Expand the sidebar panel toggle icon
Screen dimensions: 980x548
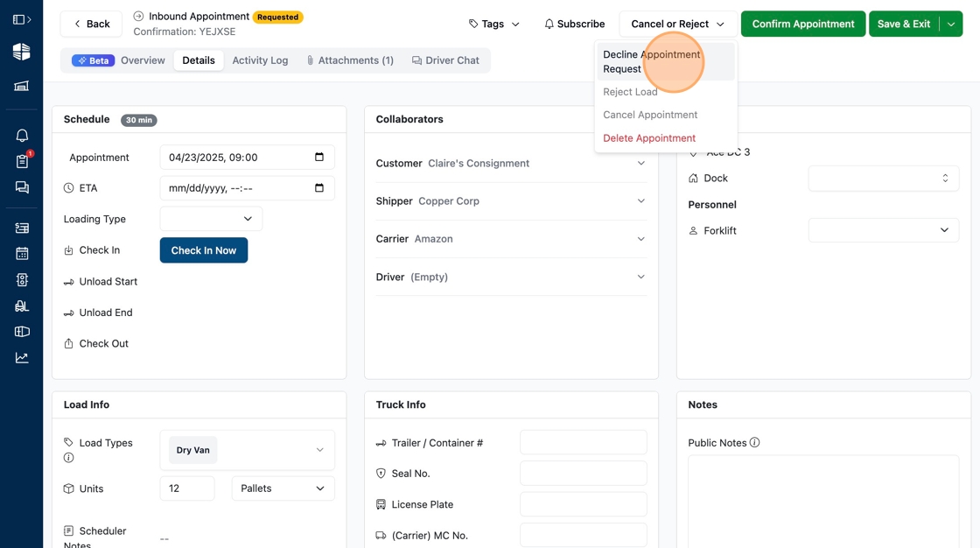click(22, 20)
